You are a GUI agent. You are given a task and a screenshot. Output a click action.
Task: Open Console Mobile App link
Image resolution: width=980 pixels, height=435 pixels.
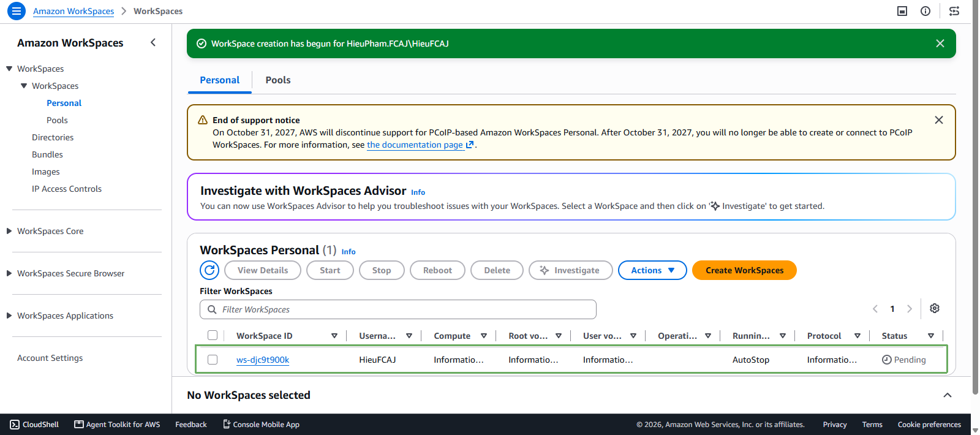[261, 425]
